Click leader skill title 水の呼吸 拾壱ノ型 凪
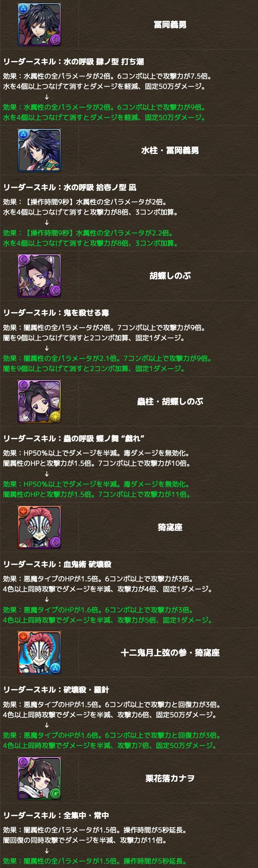This screenshot has width=258, height=868. 100,187
